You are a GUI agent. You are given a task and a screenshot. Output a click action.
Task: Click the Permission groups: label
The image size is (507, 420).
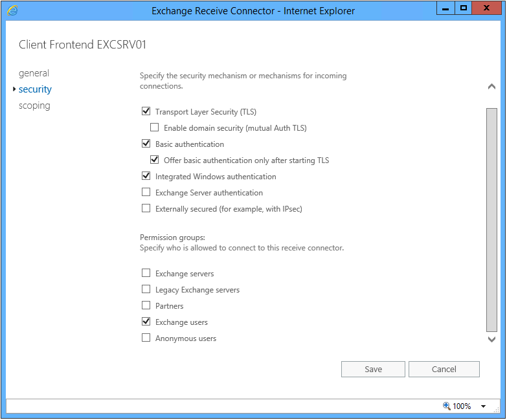pos(172,238)
